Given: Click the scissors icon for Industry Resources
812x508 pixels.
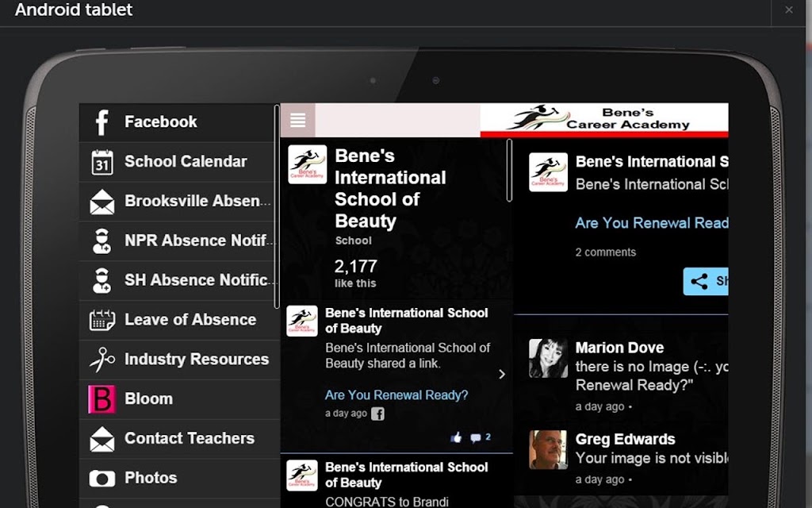Looking at the screenshot, I should coord(102,360).
